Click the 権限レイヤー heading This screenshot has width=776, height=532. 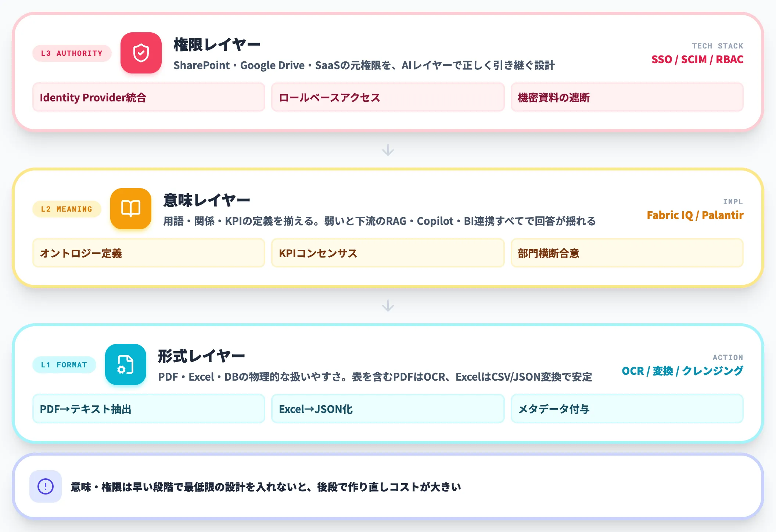tap(217, 45)
